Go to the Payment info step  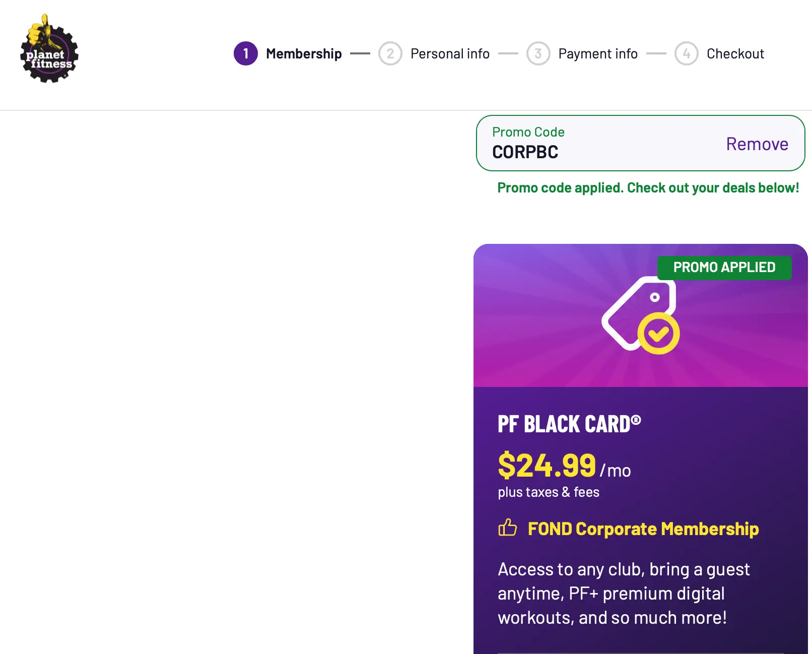[x=597, y=53]
